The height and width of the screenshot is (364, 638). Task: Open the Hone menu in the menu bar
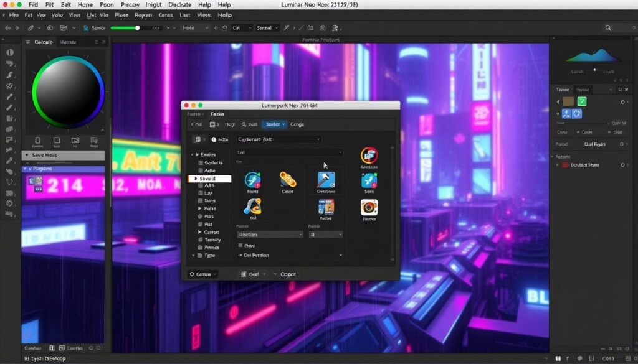coord(85,5)
